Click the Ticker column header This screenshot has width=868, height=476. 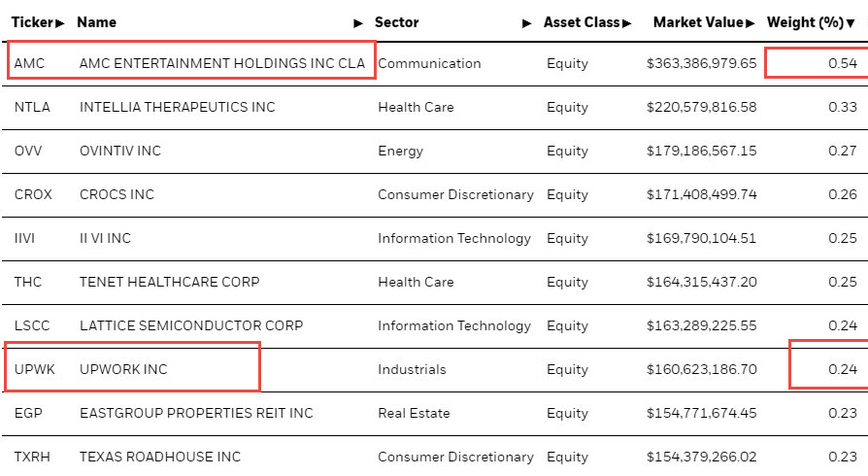(32, 22)
